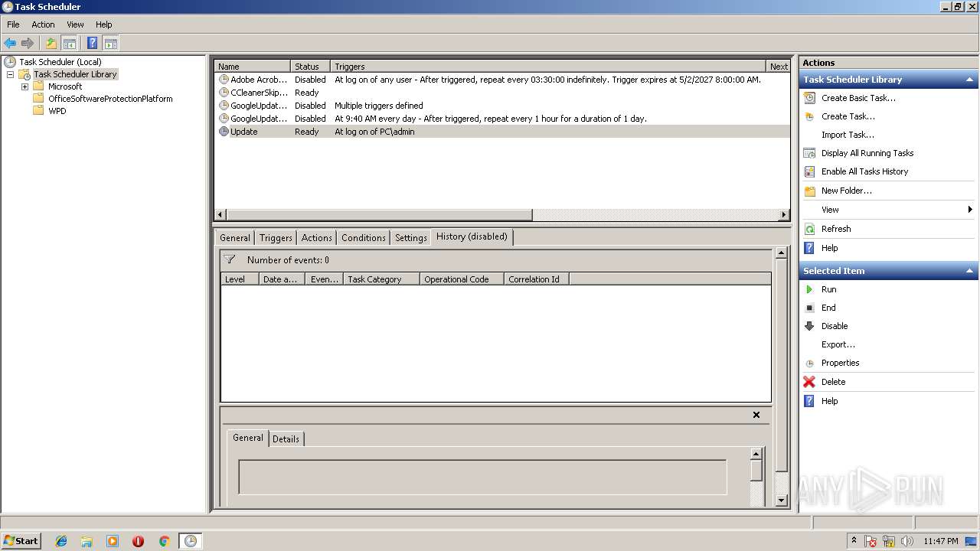The image size is (980, 551).
Task: Click the Back arrow in the toolbar
Action: [x=10, y=43]
